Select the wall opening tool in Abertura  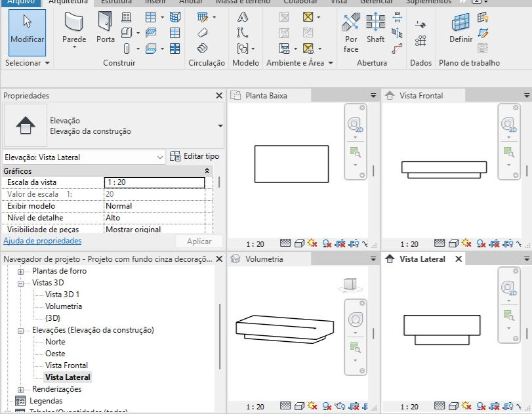click(x=397, y=17)
